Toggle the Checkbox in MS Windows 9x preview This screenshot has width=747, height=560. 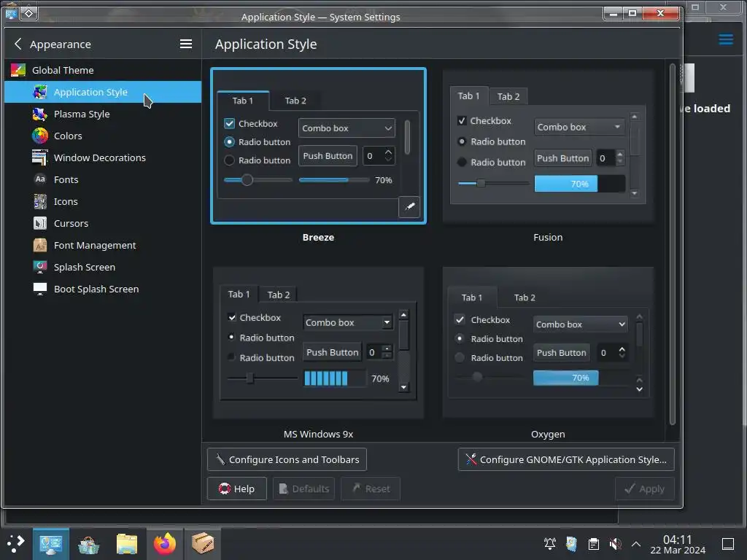pyautogui.click(x=232, y=317)
